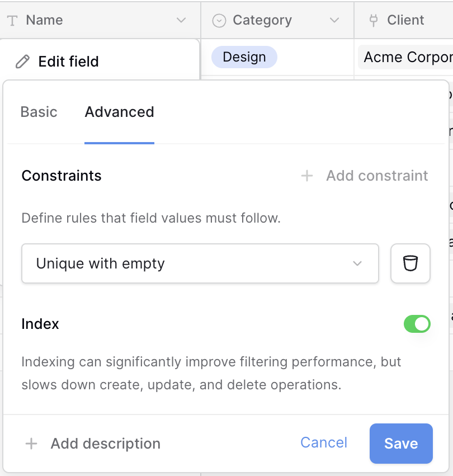The width and height of the screenshot is (453, 476).
Task: Click the single-select icon beside Category
Action: 219,20
